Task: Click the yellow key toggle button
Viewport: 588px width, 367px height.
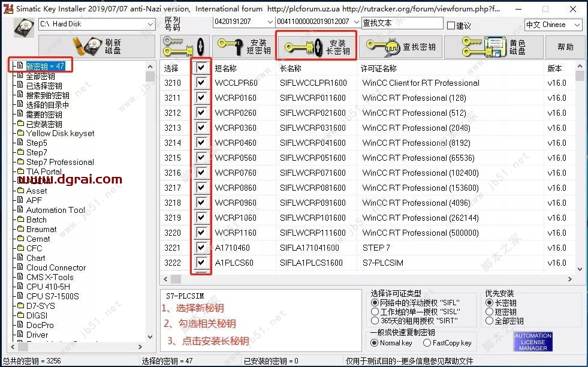Action: [x=185, y=47]
